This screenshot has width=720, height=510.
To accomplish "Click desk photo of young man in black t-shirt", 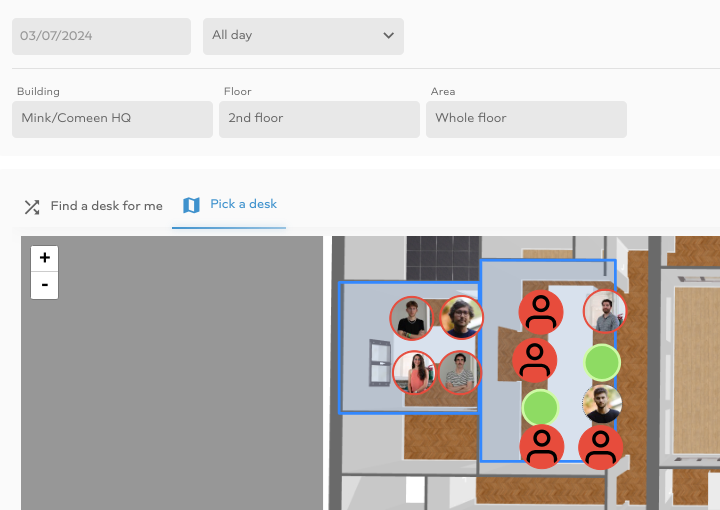I will coord(411,318).
